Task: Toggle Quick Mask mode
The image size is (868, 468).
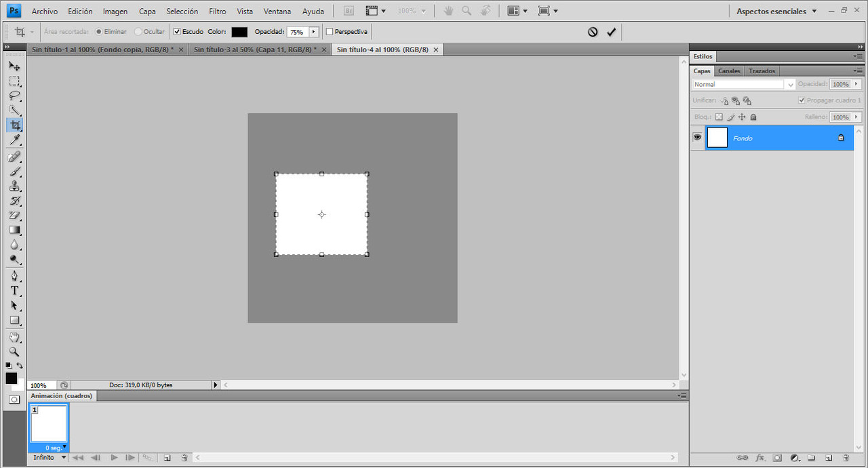Action: point(14,399)
